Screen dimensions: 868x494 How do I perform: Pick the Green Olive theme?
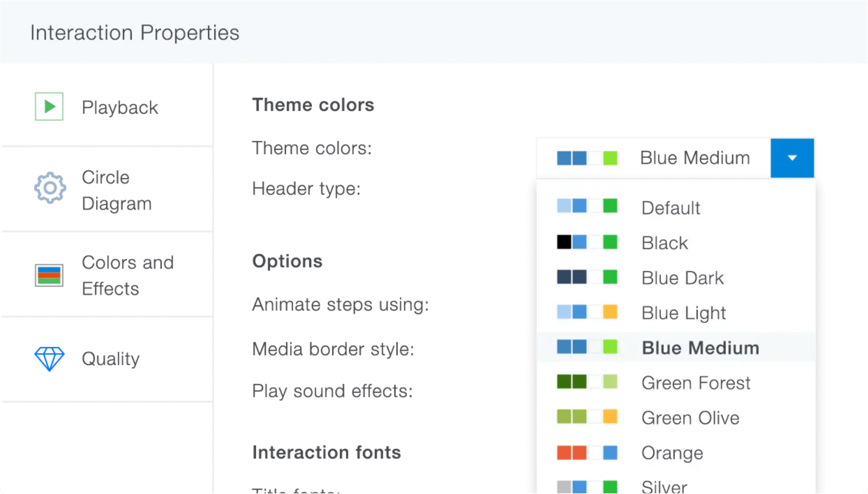(690, 418)
